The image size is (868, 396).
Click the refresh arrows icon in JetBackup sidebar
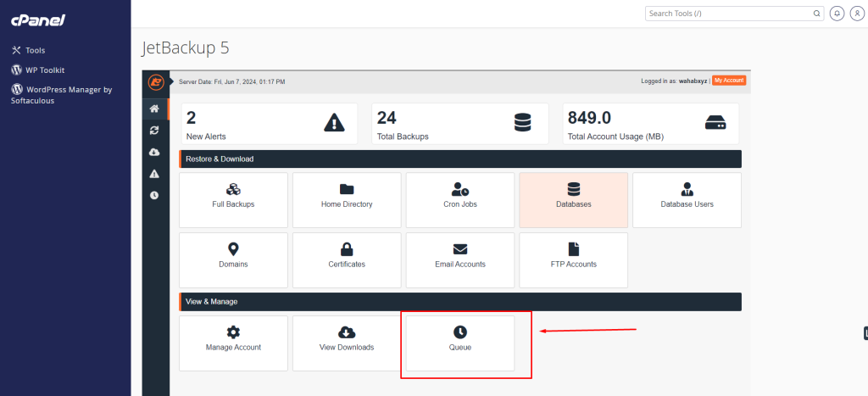coord(154,131)
